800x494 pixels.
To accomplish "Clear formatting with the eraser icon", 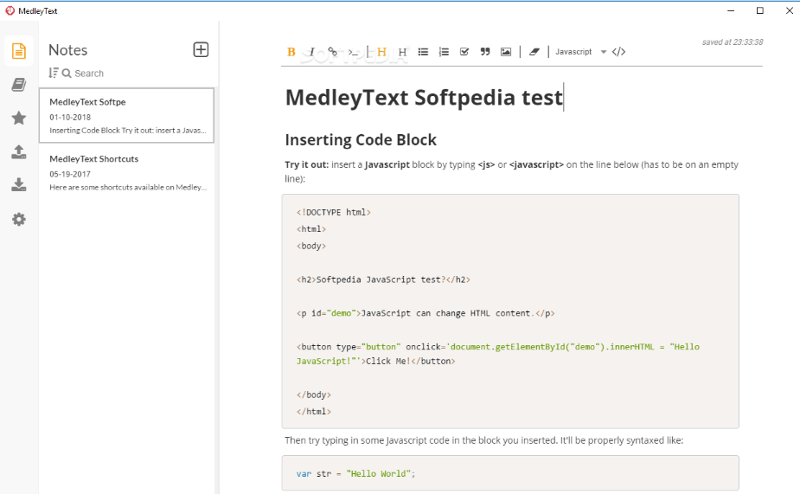I will [x=534, y=52].
